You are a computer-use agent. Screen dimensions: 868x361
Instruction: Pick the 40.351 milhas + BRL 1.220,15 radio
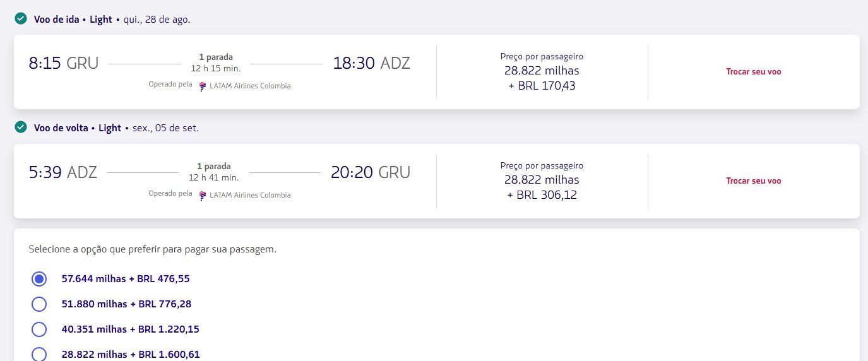(x=39, y=329)
